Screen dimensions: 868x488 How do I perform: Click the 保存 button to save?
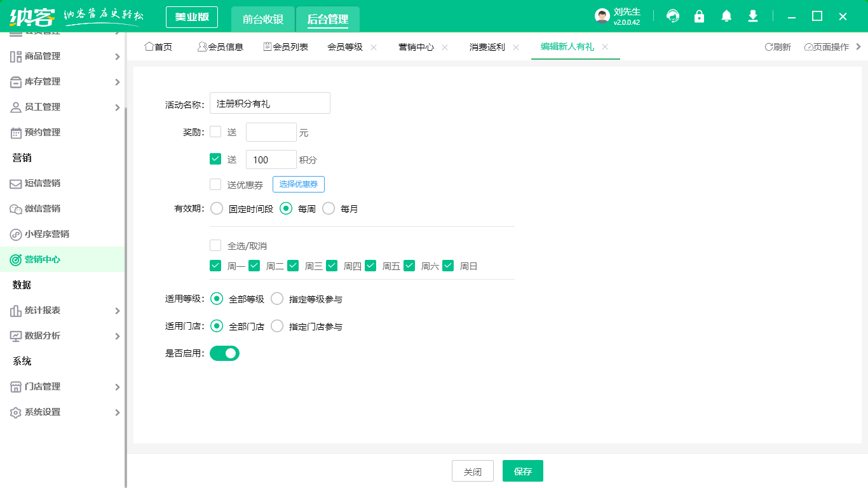click(x=522, y=471)
